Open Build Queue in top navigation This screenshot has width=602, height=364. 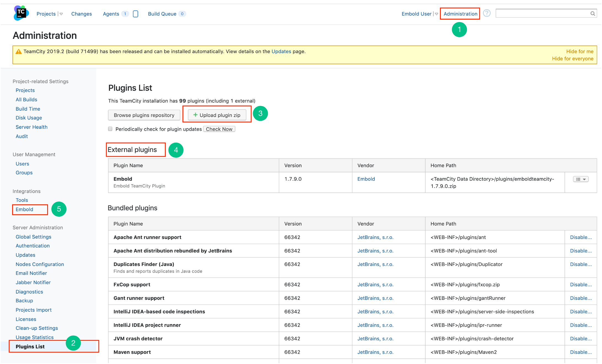pos(162,14)
